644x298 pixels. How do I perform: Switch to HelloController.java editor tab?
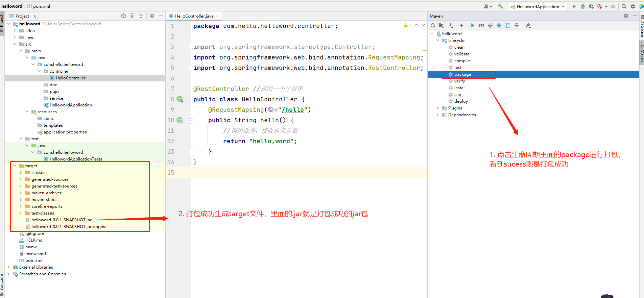point(194,16)
